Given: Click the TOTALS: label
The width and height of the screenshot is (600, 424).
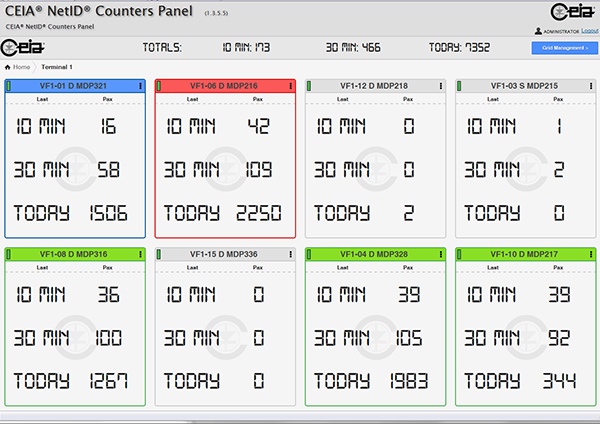Looking at the screenshot, I should (162, 47).
